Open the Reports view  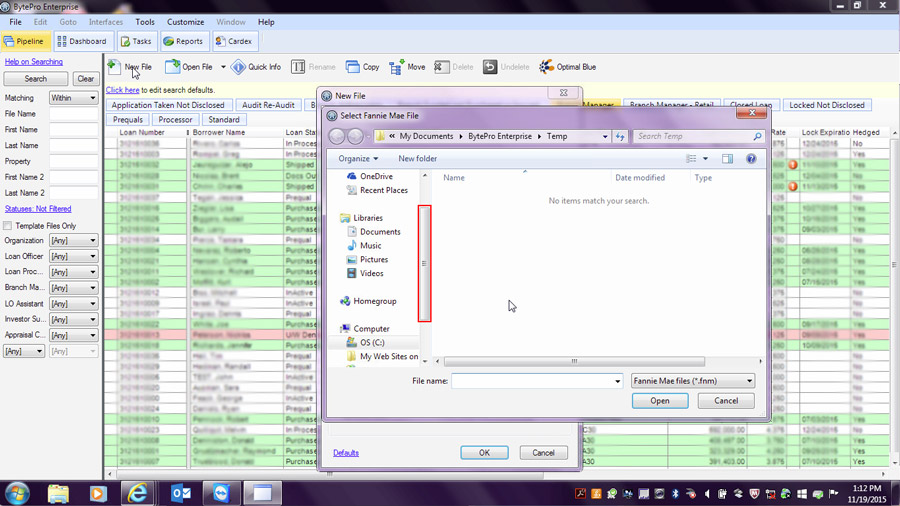pos(183,41)
